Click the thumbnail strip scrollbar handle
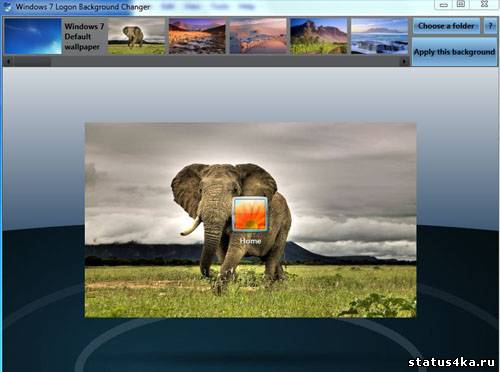The height and width of the screenshot is (372, 500). (x=32, y=61)
